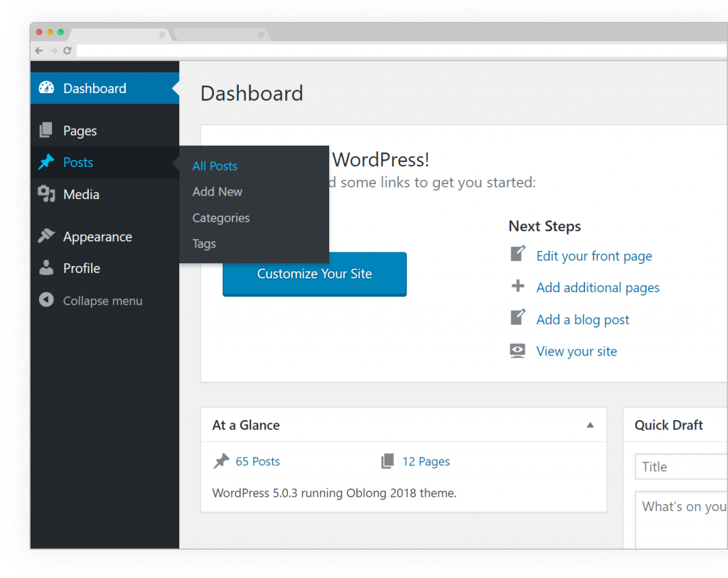Click the edit icon beside Edit your front page
The height and width of the screenshot is (578, 728).
pos(518,254)
